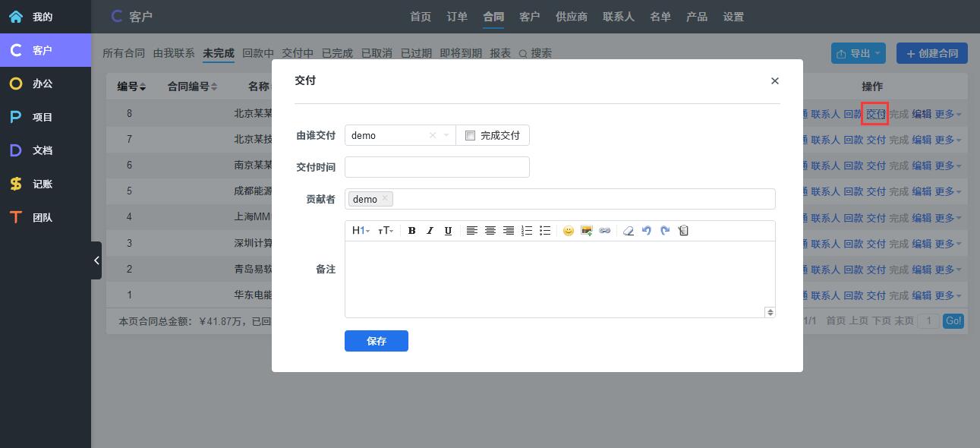Expand the 由谁交付 demo dropdown
The image size is (980, 448).
point(446,136)
